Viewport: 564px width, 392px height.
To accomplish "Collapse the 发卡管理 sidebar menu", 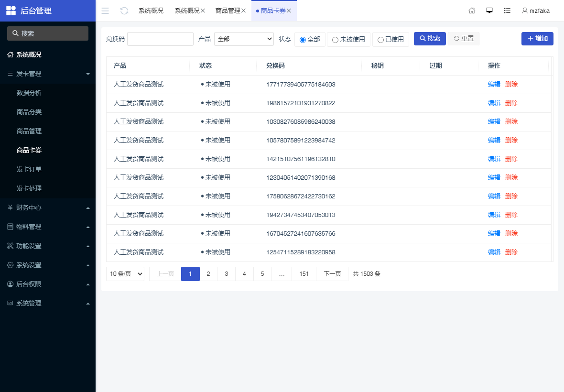I will coord(48,74).
